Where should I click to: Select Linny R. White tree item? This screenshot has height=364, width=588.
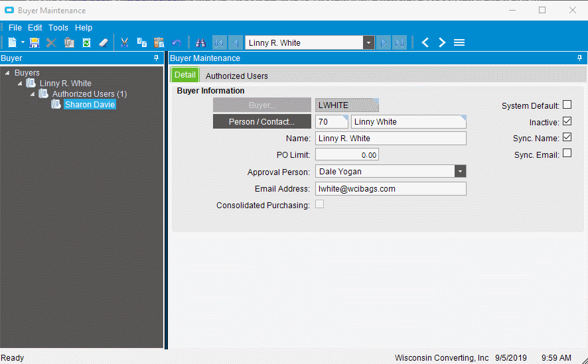pos(66,83)
